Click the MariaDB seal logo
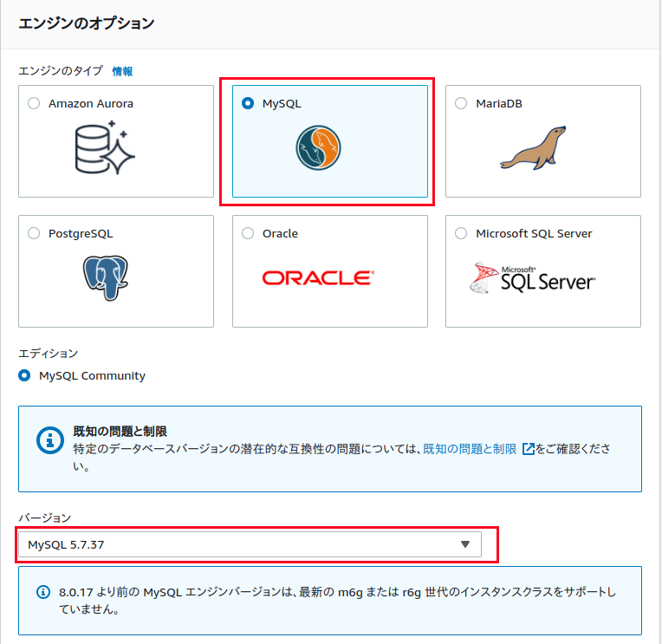Viewport: 662px width, 644px height. pyautogui.click(x=533, y=148)
